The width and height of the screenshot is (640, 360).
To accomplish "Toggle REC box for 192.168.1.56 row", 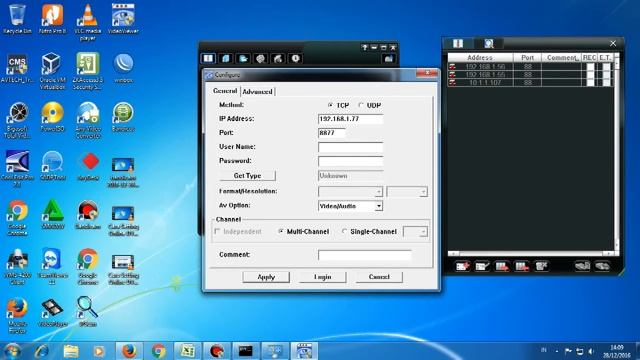I will 590,67.
